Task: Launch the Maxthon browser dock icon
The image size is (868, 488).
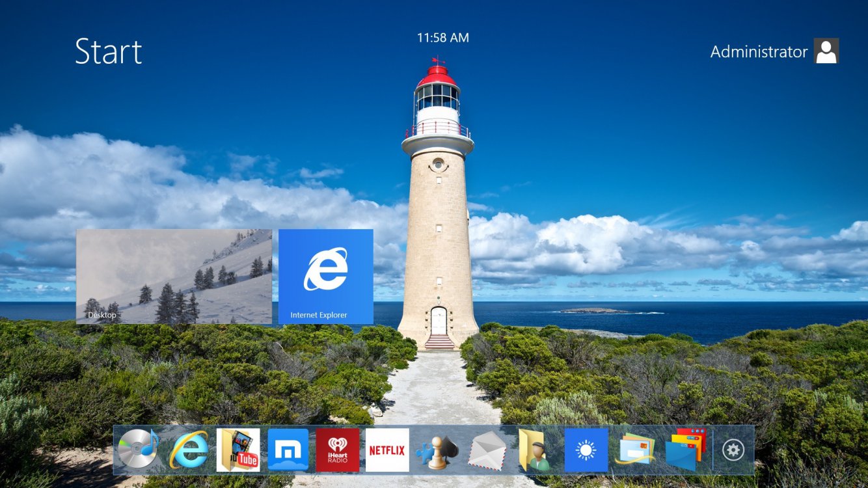Action: [288, 450]
